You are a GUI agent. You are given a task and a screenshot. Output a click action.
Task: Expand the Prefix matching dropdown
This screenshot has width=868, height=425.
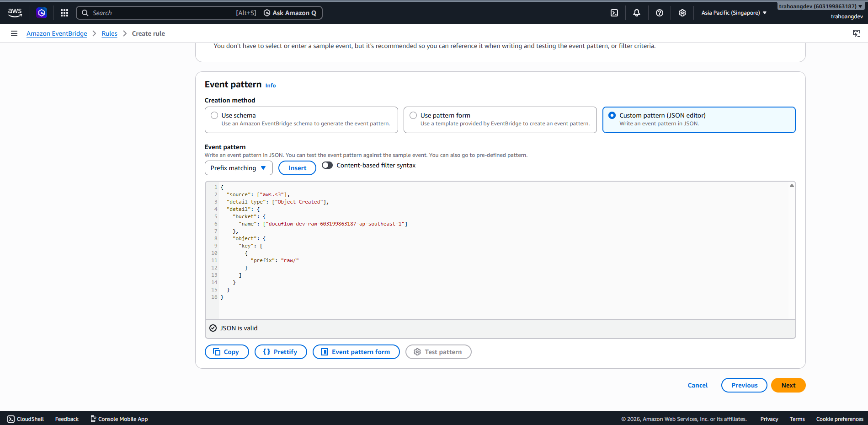pos(239,168)
